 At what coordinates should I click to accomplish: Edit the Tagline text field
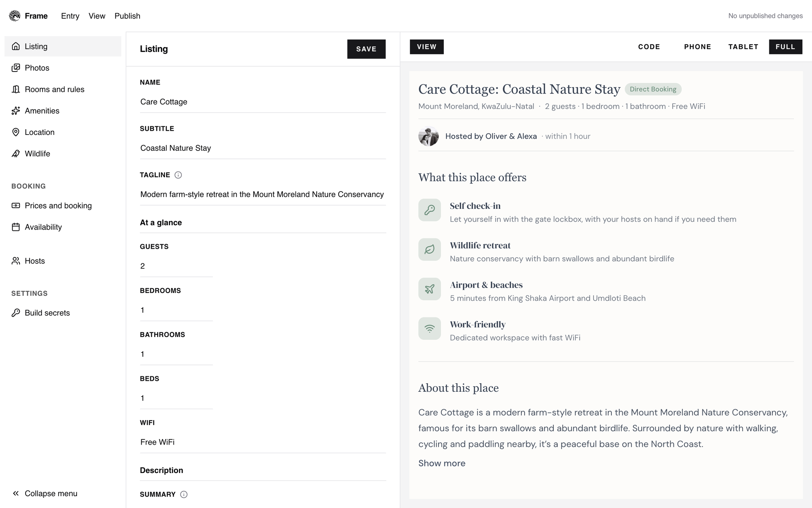coord(263,195)
